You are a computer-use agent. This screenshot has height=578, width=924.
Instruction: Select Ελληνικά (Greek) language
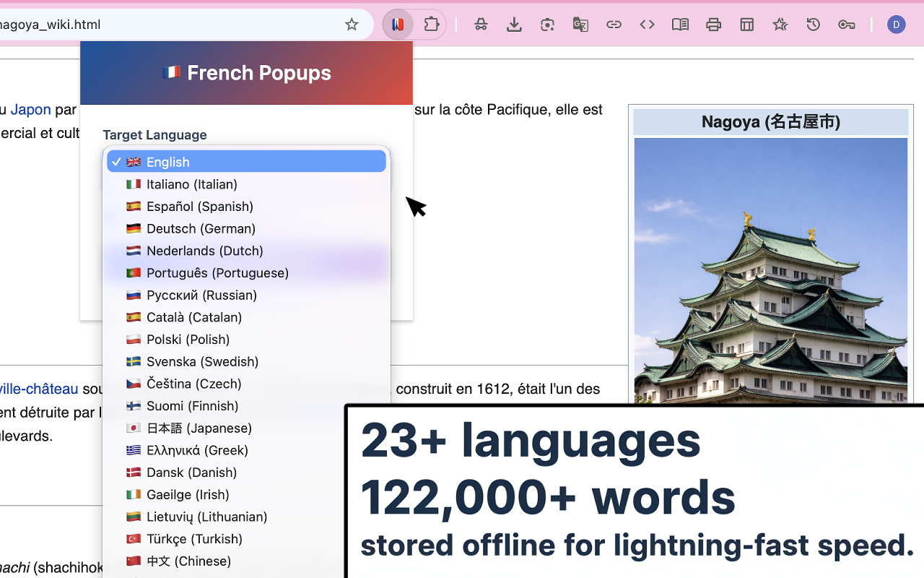click(246, 450)
